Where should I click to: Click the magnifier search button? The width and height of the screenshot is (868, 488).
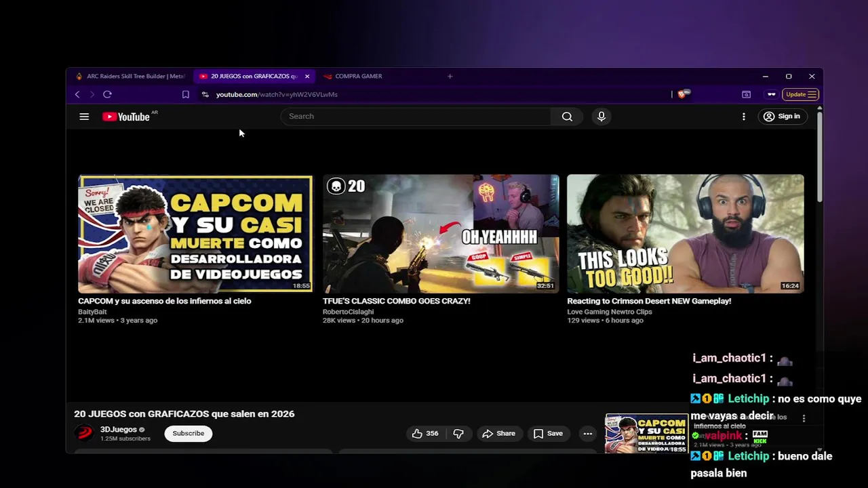pyautogui.click(x=567, y=117)
